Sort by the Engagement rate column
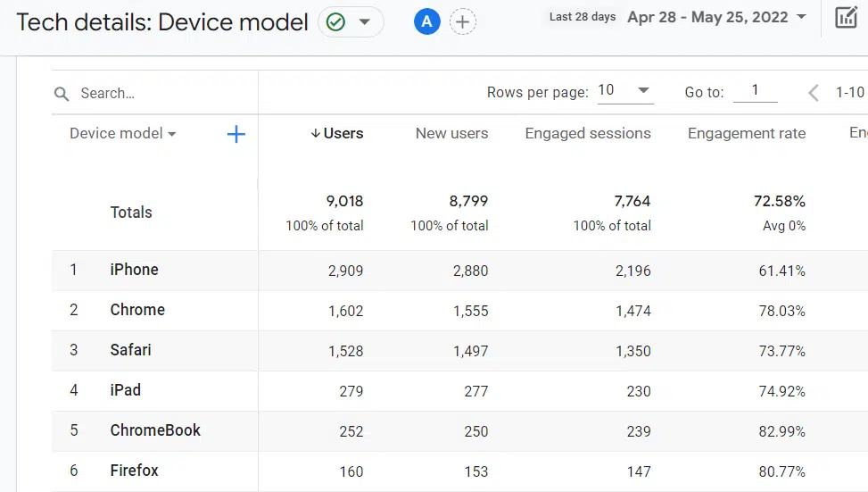Screen dimensions: 868x492 tap(746, 134)
